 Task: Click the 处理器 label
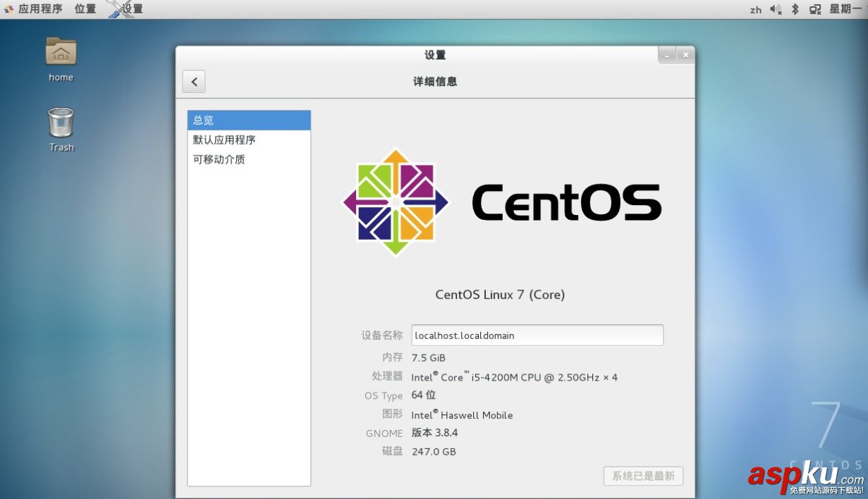387,376
